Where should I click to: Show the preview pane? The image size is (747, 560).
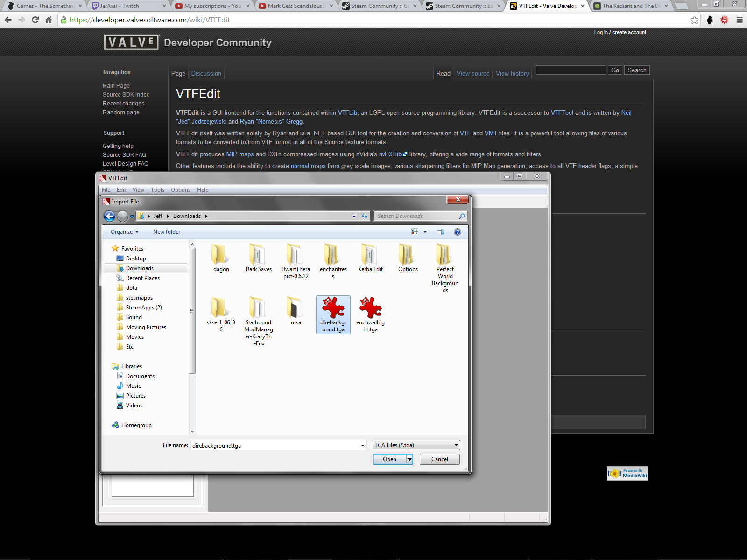440,232
